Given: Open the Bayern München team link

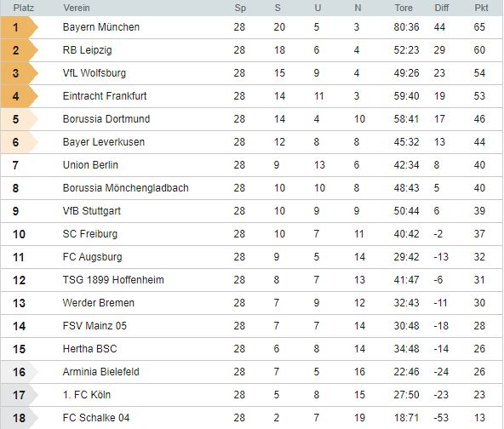Looking at the screenshot, I should coord(101,27).
